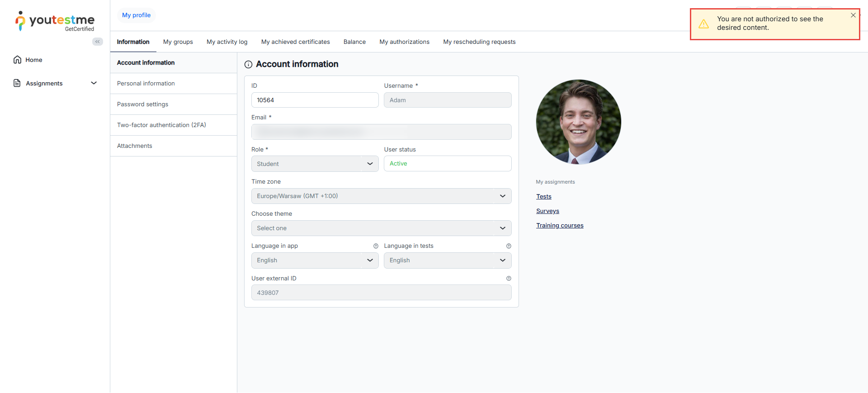868x393 pixels.
Task: Dismiss the not authorized warning notification
Action: [x=853, y=15]
